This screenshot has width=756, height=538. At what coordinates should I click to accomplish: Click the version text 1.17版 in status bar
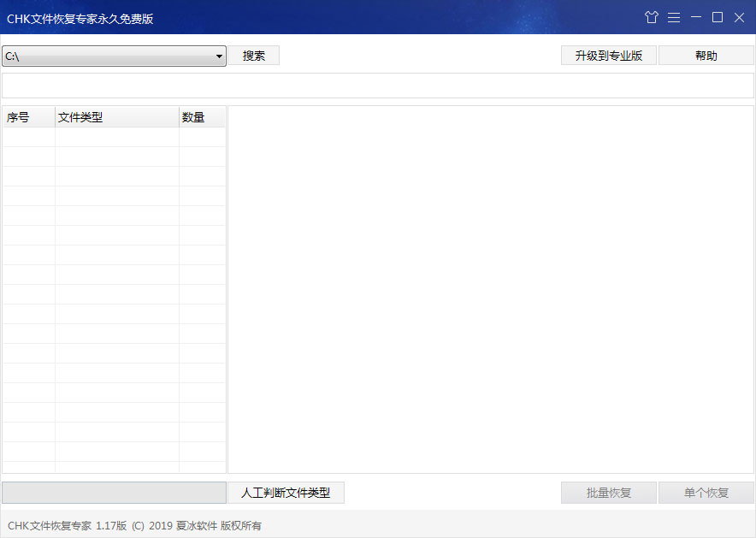(x=112, y=524)
